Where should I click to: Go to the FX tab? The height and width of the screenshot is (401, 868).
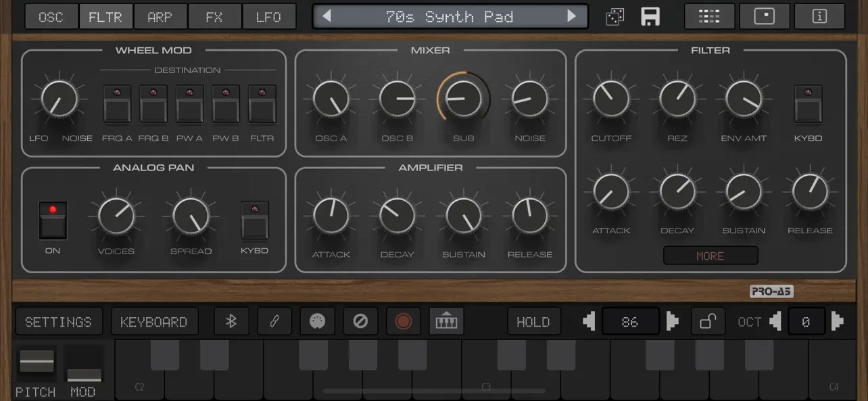214,17
